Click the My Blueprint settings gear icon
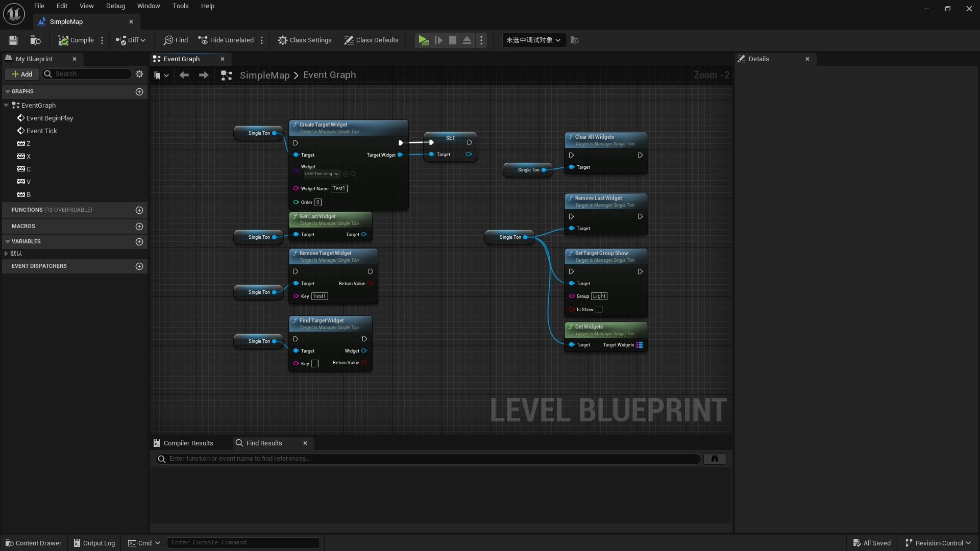This screenshot has width=980, height=551. (x=139, y=74)
